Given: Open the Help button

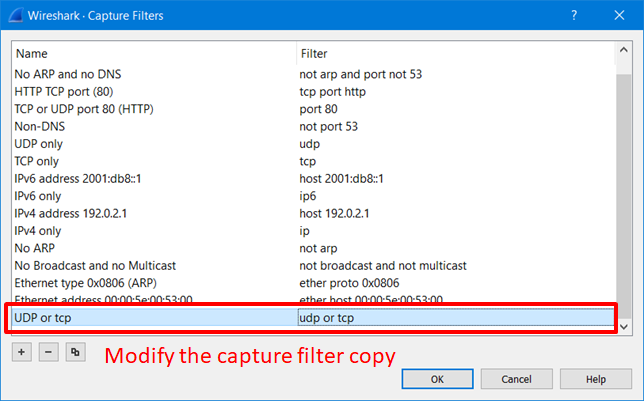Looking at the screenshot, I should pyautogui.click(x=596, y=379).
